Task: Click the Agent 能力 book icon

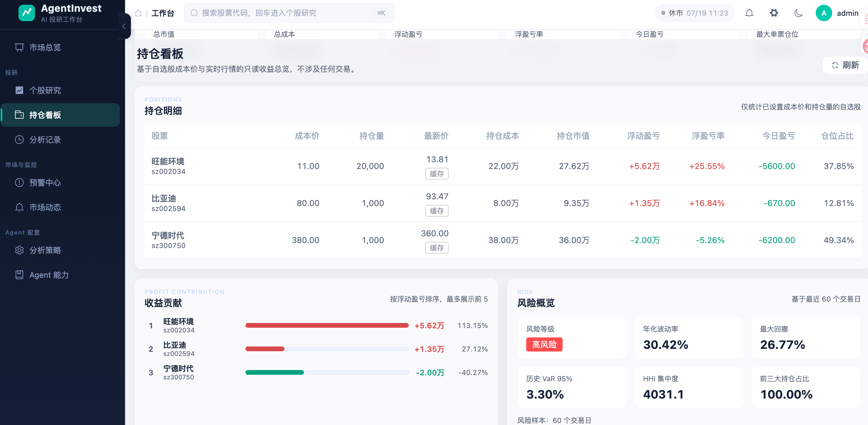Action: [x=19, y=275]
